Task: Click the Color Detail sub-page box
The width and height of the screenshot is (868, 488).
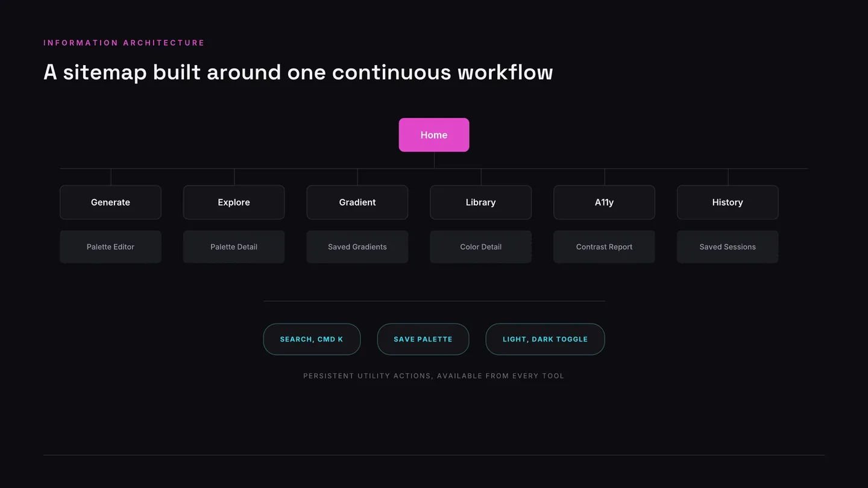Action: click(481, 247)
